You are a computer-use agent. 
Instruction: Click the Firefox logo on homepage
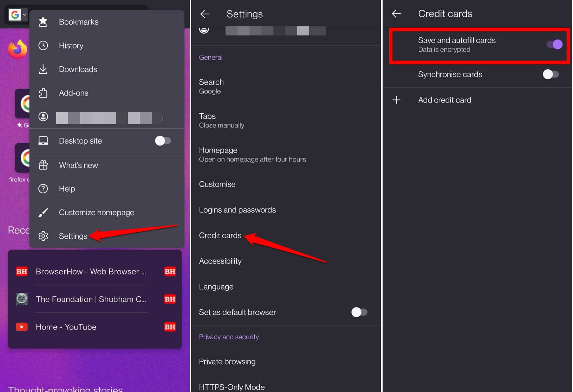[18, 49]
